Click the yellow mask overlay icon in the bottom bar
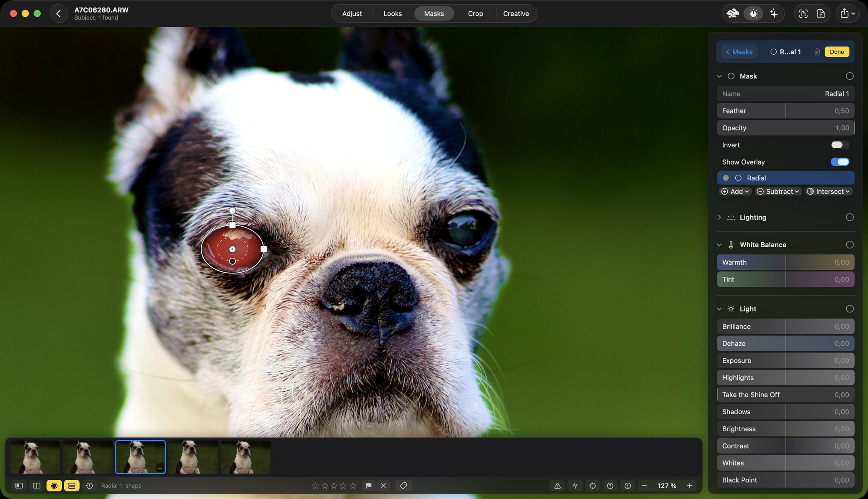Screen dimensions: 868x499 coord(54,486)
